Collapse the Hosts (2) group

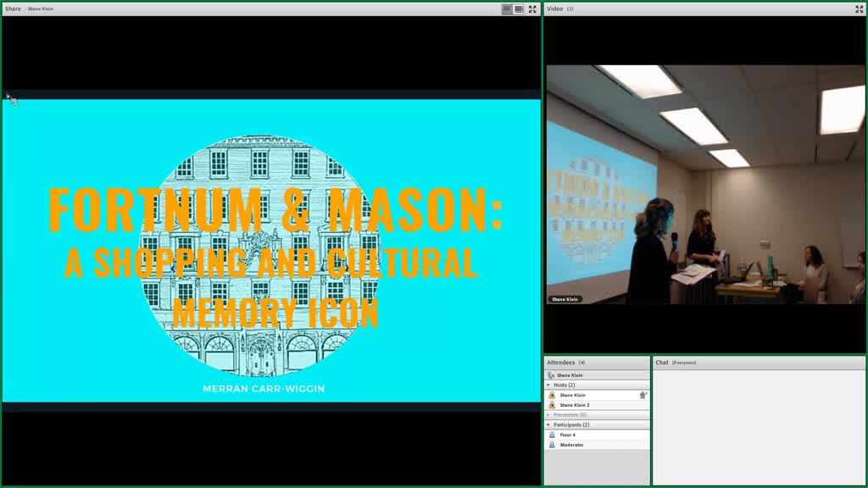coord(548,385)
